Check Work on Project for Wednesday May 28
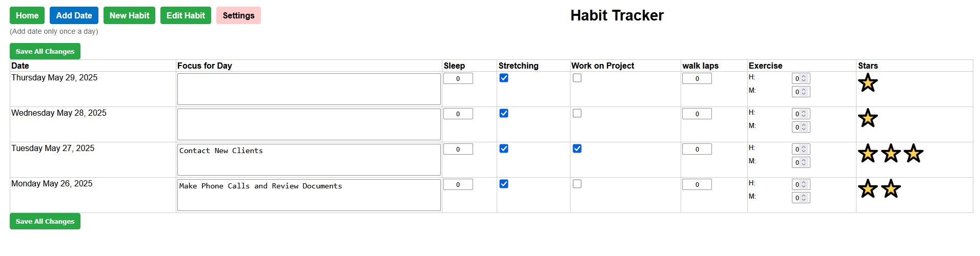980x256 pixels. click(x=577, y=113)
